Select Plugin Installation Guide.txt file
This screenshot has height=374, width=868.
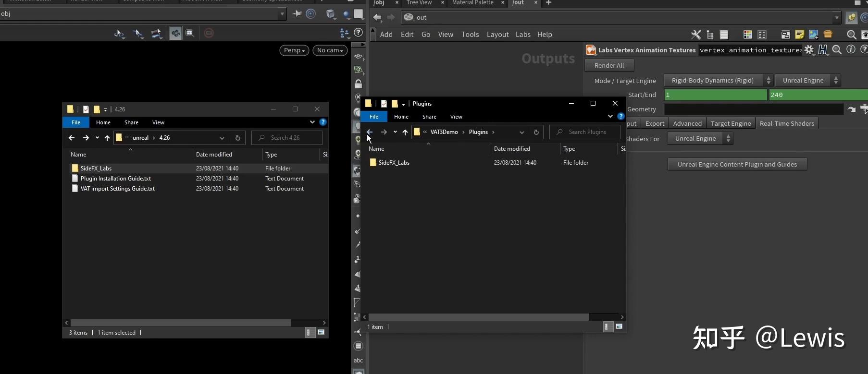click(116, 179)
